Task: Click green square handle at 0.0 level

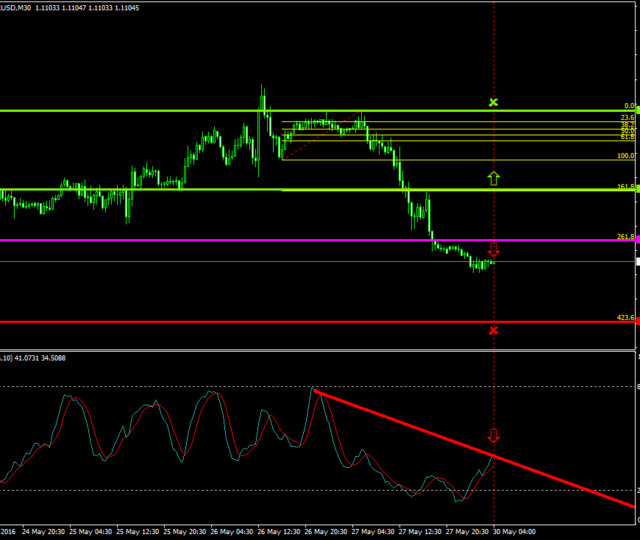Action: 636,110
